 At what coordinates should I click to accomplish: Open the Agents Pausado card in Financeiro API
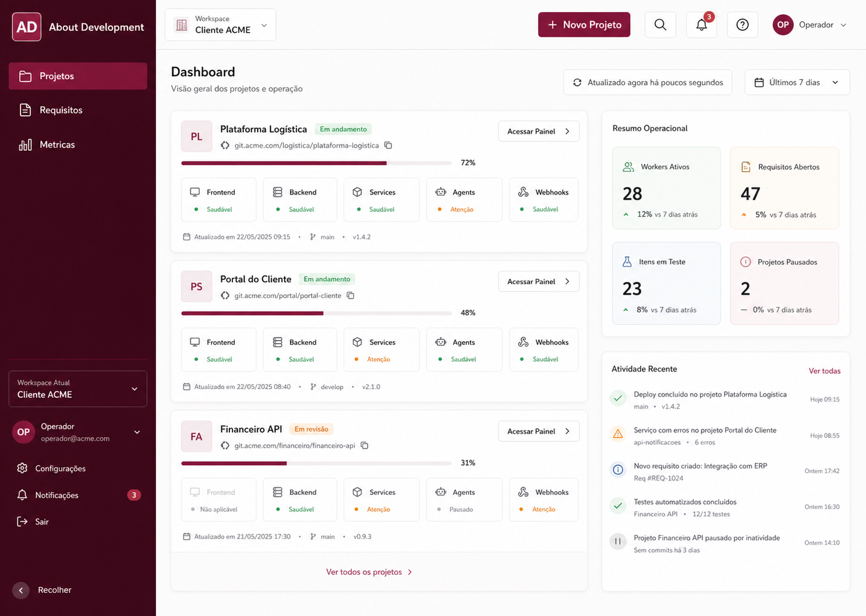click(x=464, y=500)
